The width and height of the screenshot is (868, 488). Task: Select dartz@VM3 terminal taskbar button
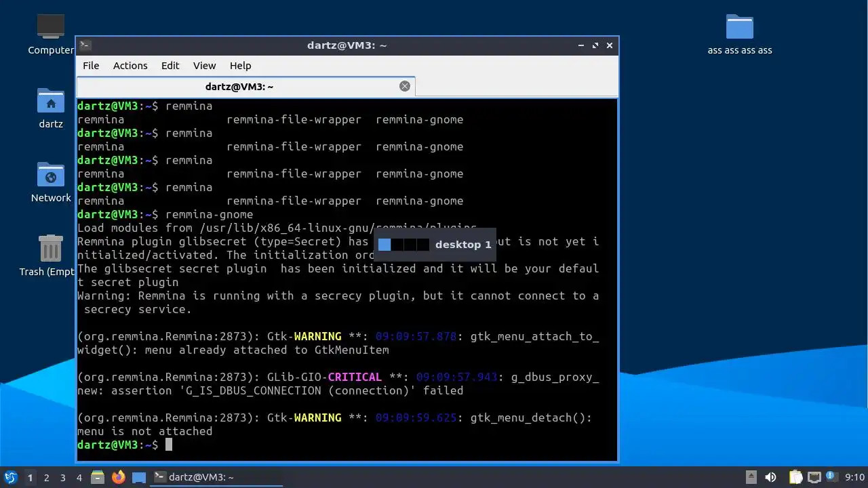pyautogui.click(x=216, y=477)
